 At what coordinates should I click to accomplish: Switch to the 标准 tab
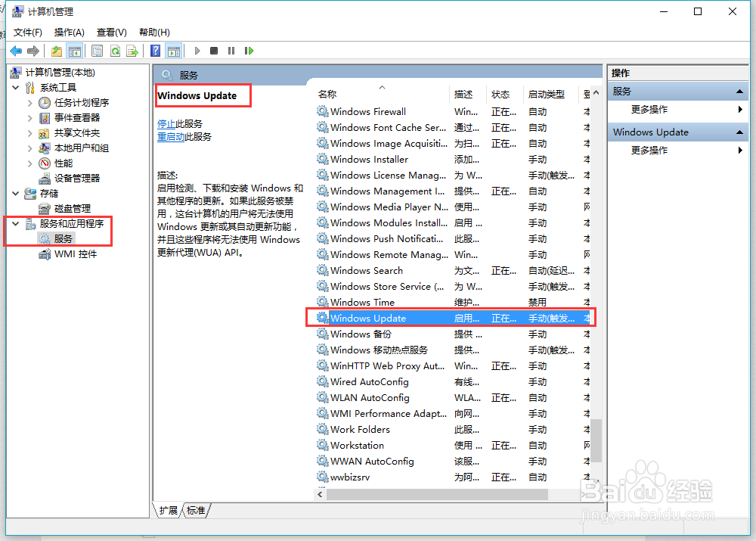coord(196,511)
